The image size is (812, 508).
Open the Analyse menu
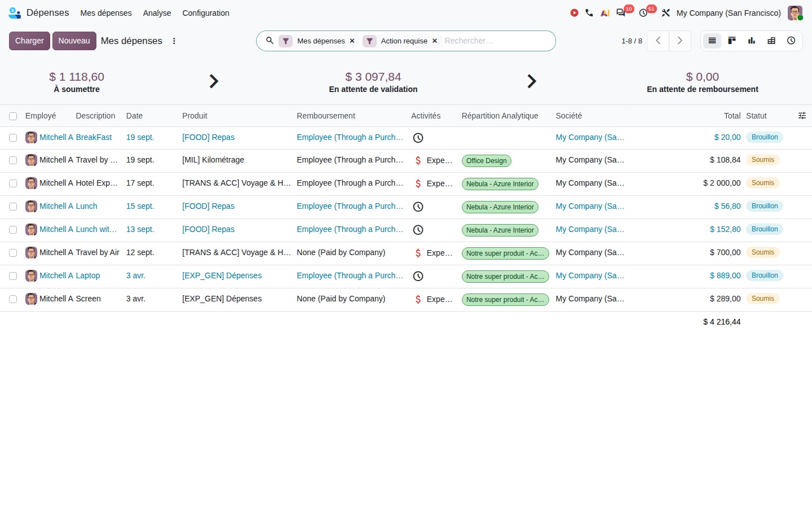click(x=157, y=13)
